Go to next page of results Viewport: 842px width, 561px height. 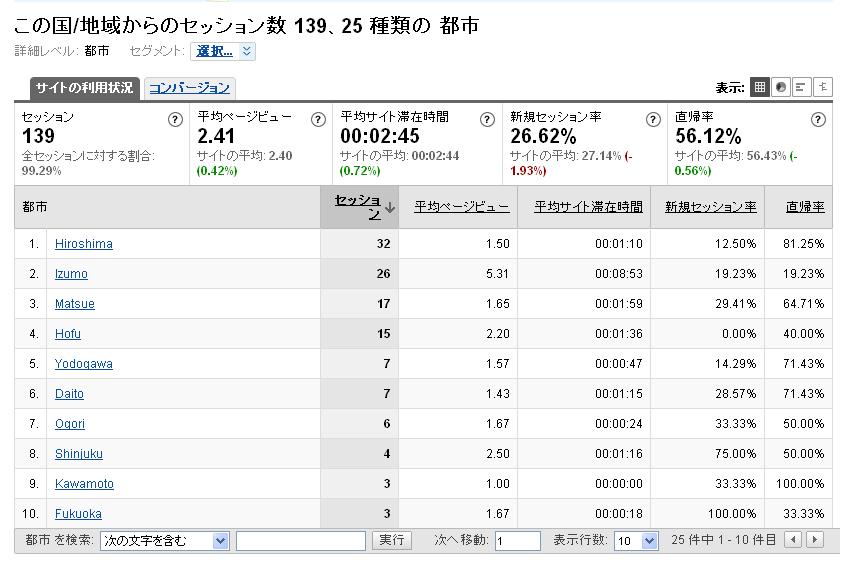pos(815,540)
